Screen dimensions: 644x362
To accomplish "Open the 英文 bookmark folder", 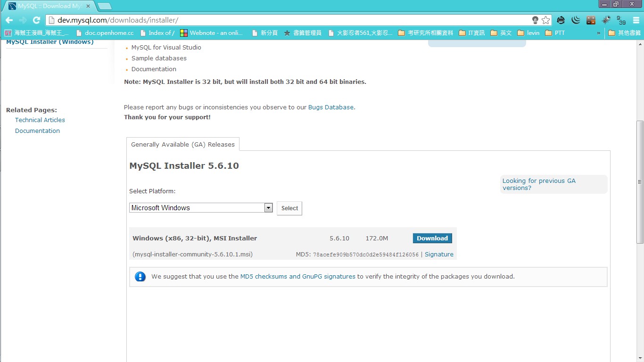I will coord(501,33).
